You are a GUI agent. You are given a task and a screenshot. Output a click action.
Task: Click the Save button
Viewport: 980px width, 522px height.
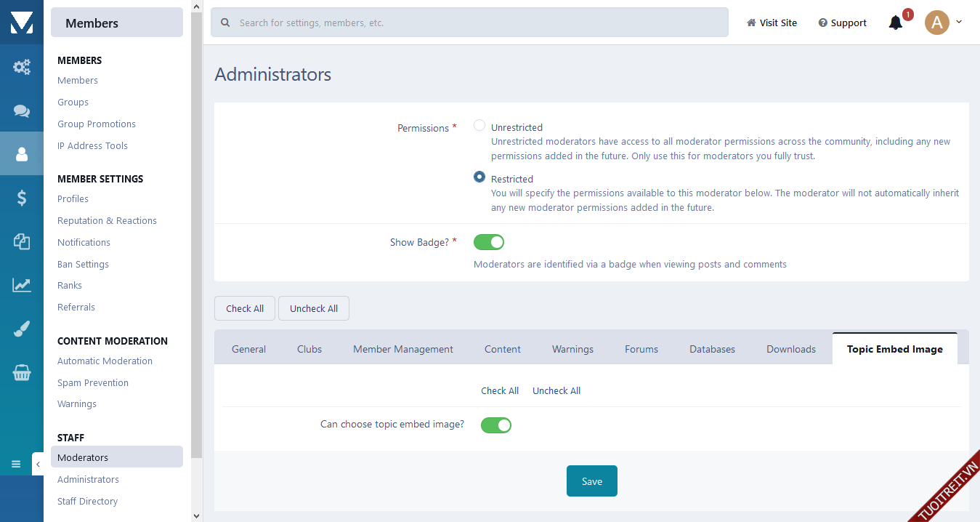point(591,481)
